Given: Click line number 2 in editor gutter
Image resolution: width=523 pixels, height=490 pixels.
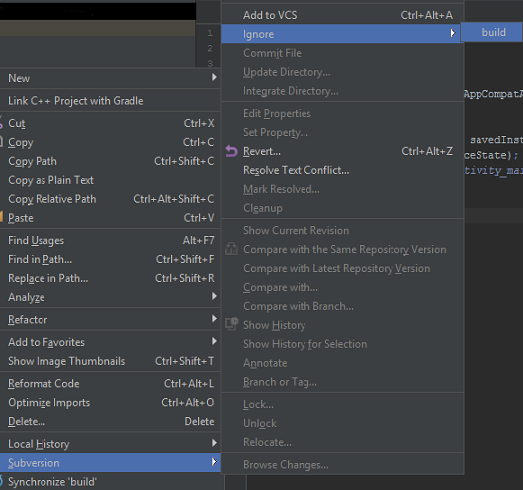Looking at the screenshot, I should pos(210,48).
